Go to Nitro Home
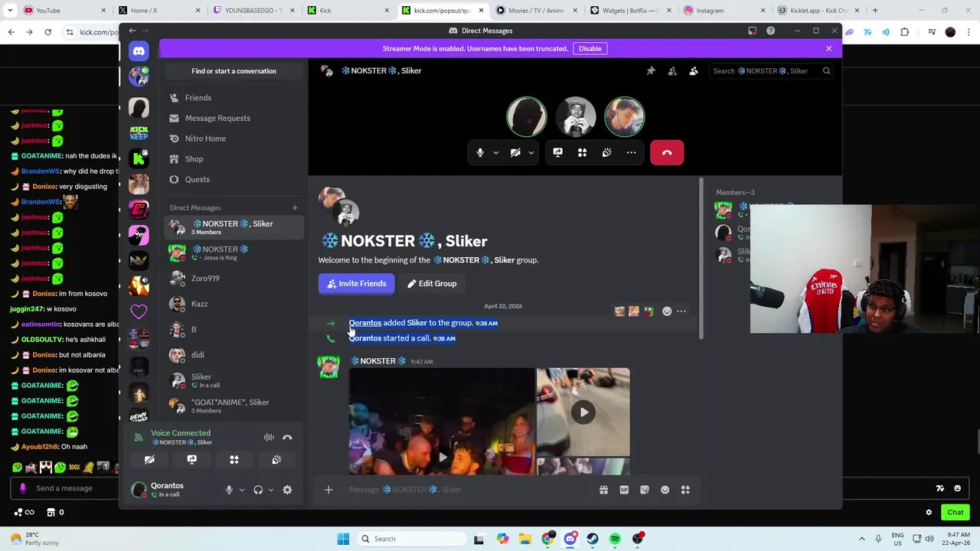This screenshot has width=980, height=551. [x=234, y=139]
